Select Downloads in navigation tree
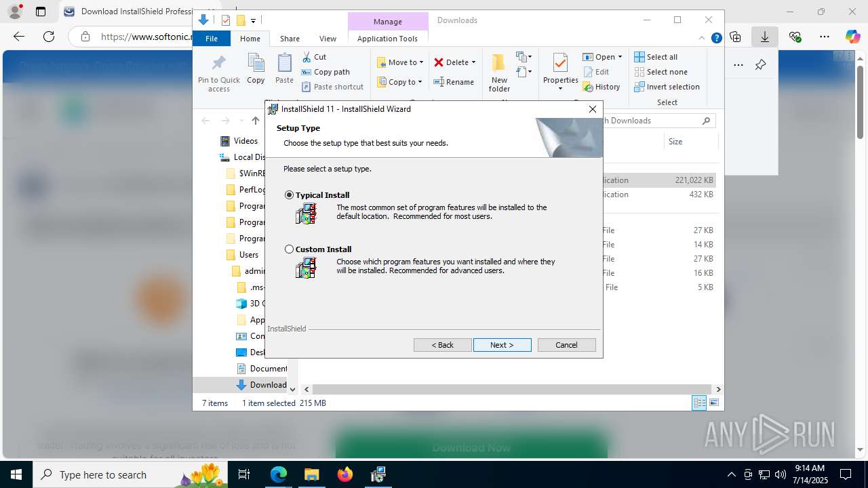 click(x=262, y=385)
